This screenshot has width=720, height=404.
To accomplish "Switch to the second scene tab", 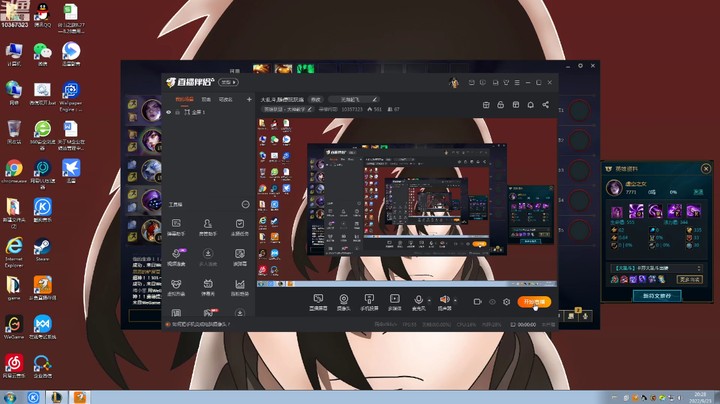I will click(x=206, y=99).
